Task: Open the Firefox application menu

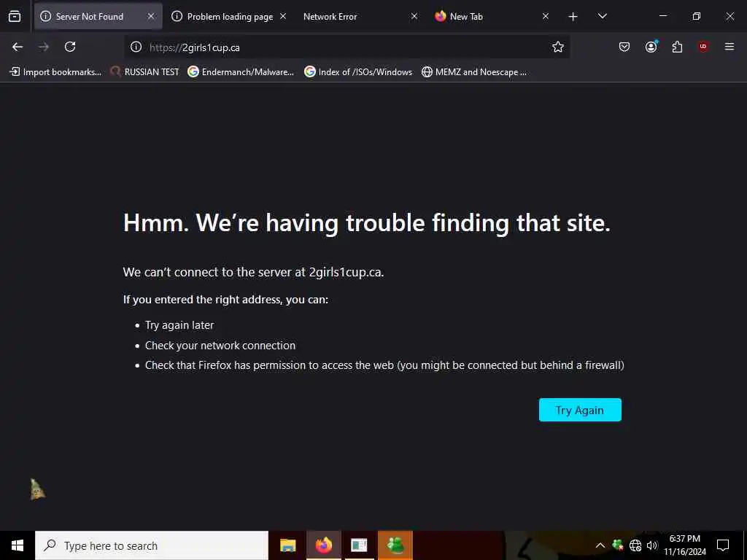Action: coord(729,47)
